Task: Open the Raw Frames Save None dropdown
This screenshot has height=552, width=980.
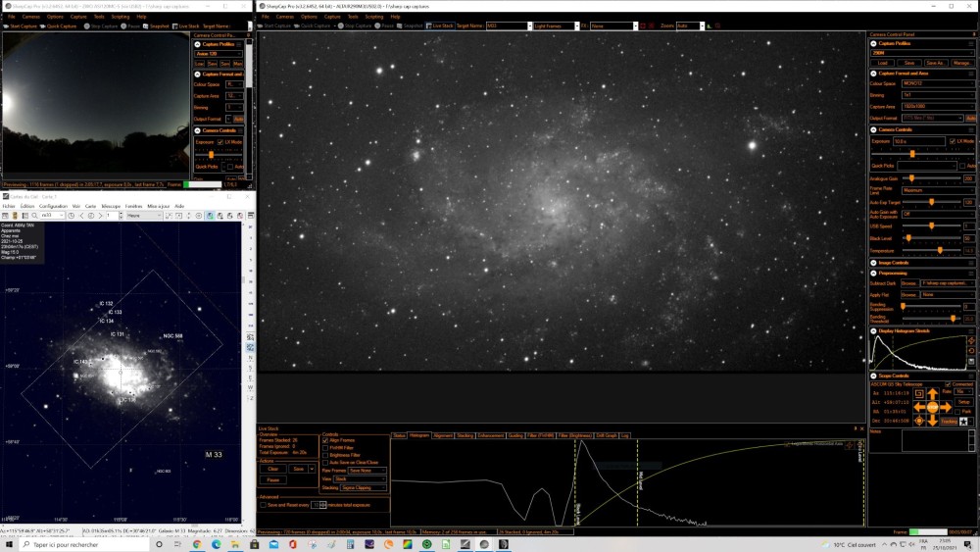Action: click(367, 470)
